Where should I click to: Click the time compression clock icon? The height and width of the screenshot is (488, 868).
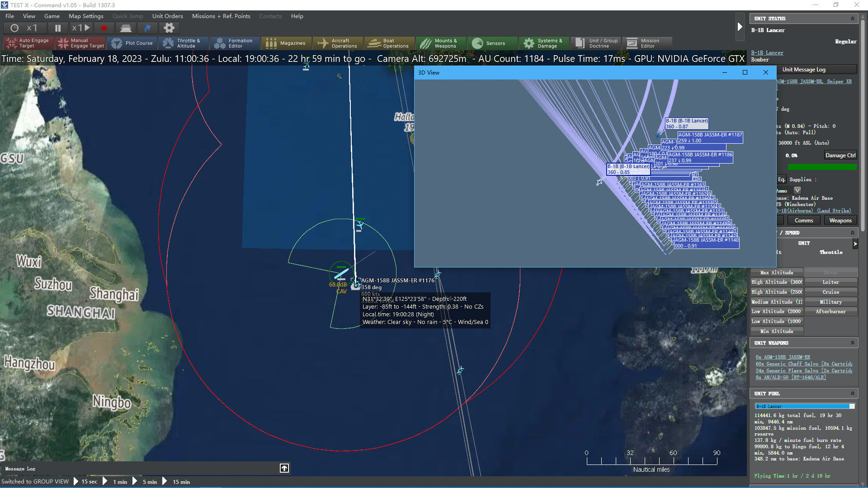(14, 28)
